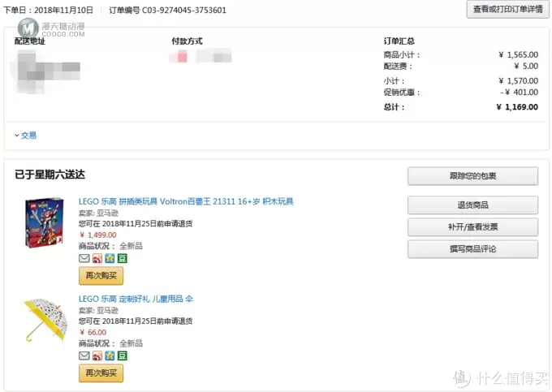Click Voltron price ¥ 1,499.00

(x=98, y=235)
